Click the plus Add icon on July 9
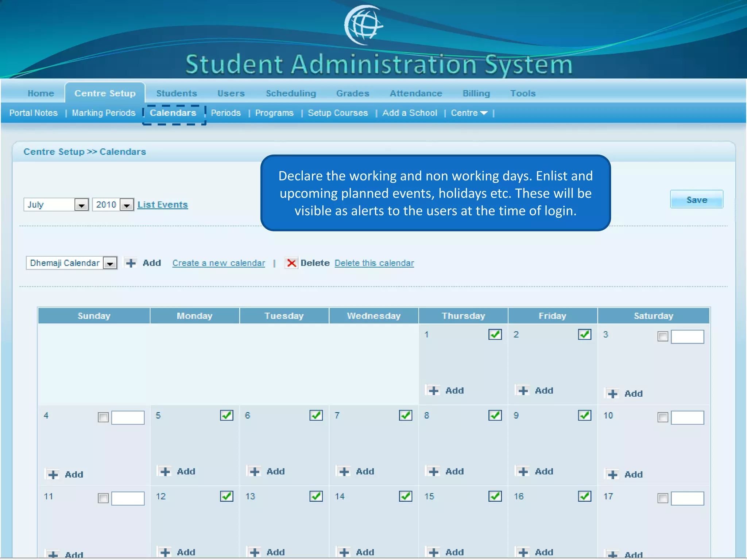 pyautogui.click(x=523, y=471)
